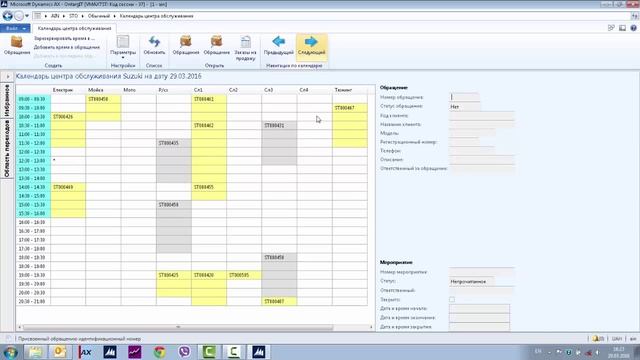This screenshot has width=640, height=360.
Task: Click the notification bell in status bar
Action: point(596,338)
